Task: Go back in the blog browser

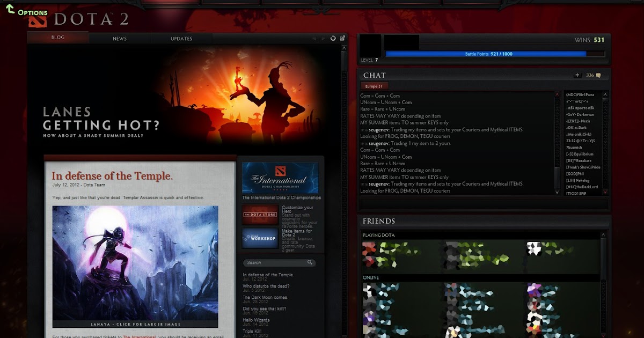Action: [x=314, y=39]
